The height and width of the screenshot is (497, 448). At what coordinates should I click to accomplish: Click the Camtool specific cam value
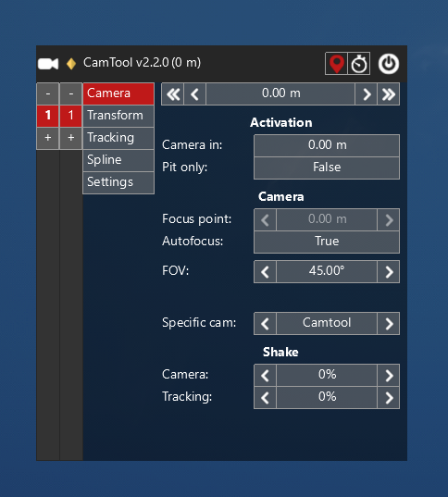pos(327,324)
